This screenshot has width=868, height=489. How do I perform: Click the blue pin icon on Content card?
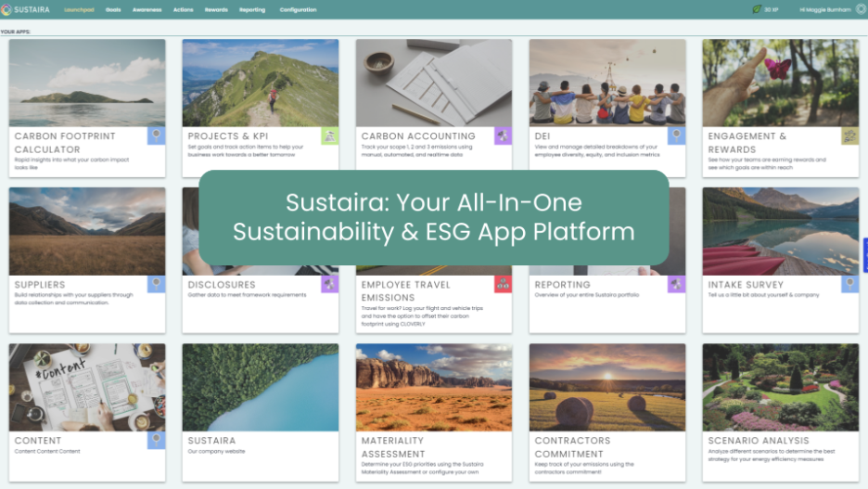tap(156, 440)
